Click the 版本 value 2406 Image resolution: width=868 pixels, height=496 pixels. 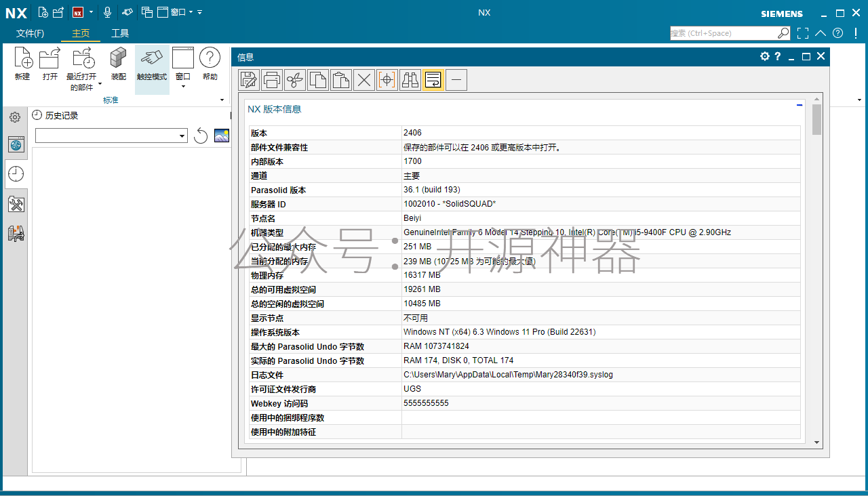[412, 133]
